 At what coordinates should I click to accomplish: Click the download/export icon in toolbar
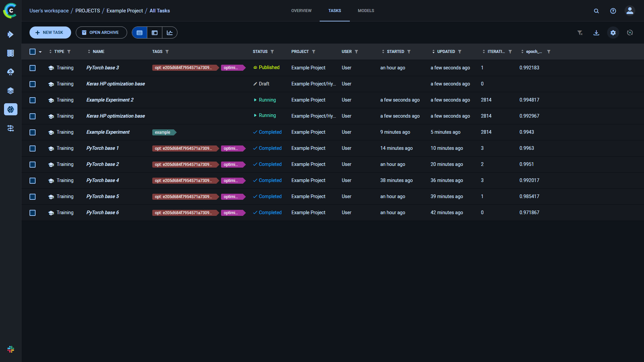[596, 33]
